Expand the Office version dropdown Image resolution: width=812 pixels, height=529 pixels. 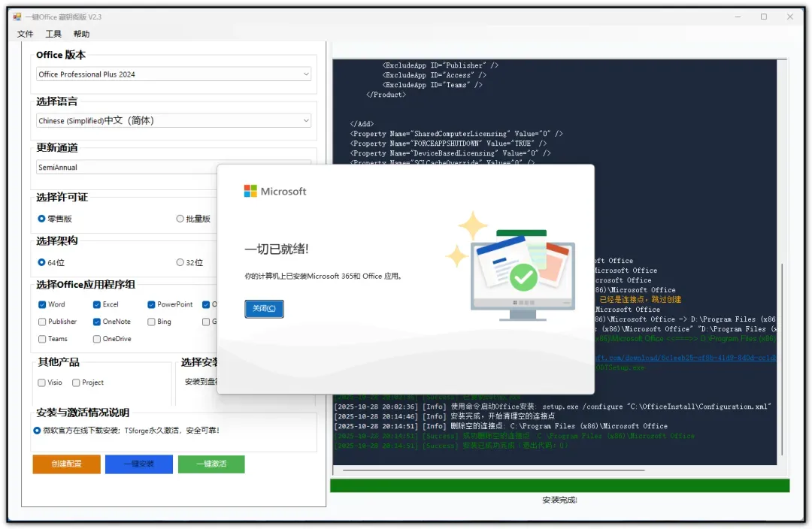(174, 74)
